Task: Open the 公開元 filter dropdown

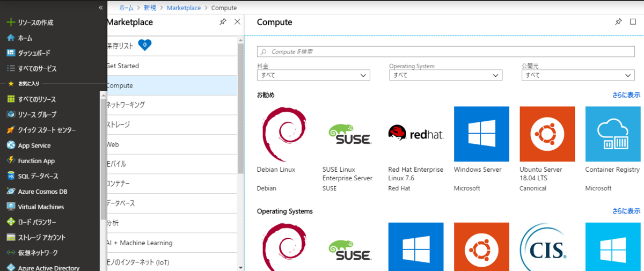Action: click(x=578, y=75)
